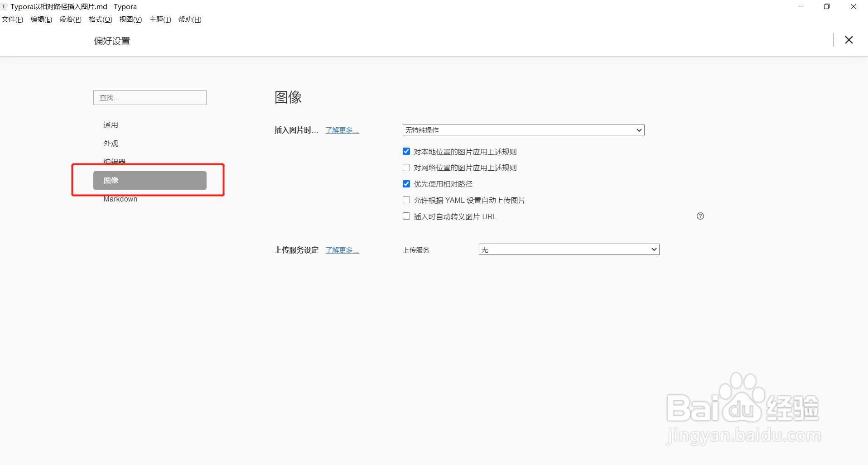The image size is (868, 465).
Task: Open the 格式(O) menu
Action: point(100,19)
